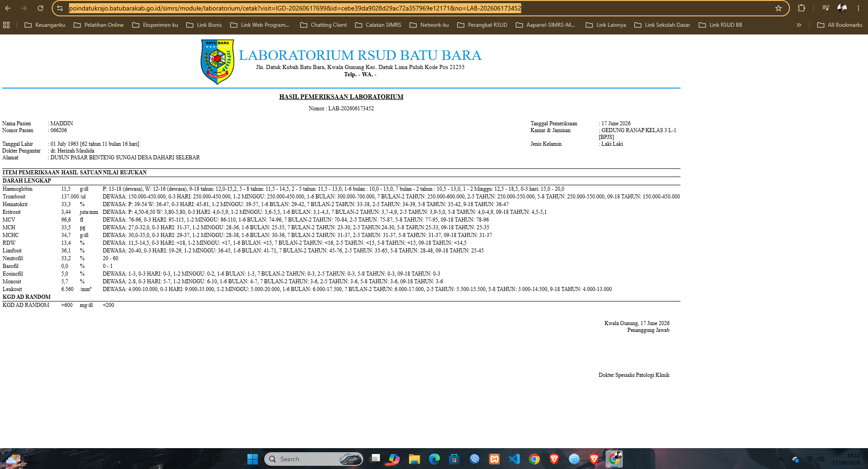Open the Perangkat RSUD bookmark folder
Viewport: 868px width, 469px height.
coord(482,25)
